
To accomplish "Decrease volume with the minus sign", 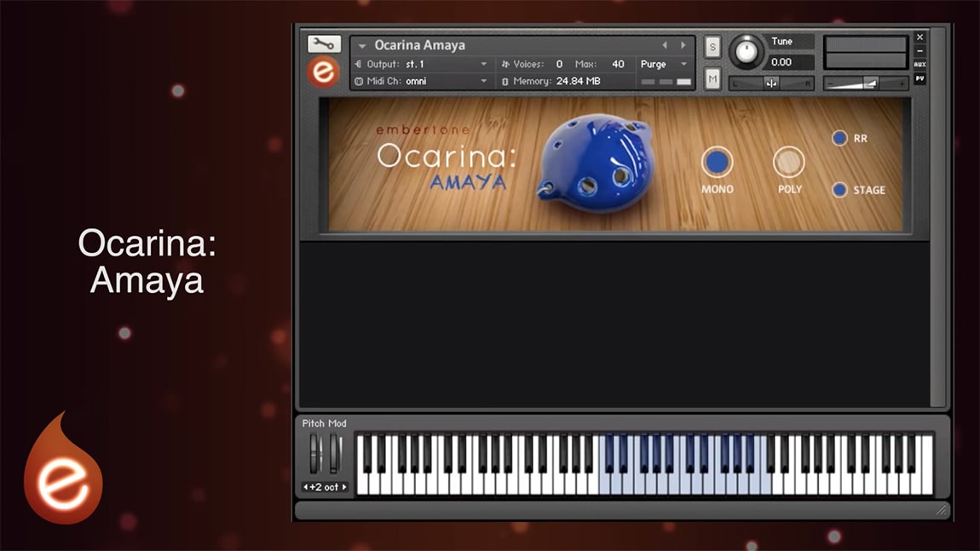I will click(831, 83).
